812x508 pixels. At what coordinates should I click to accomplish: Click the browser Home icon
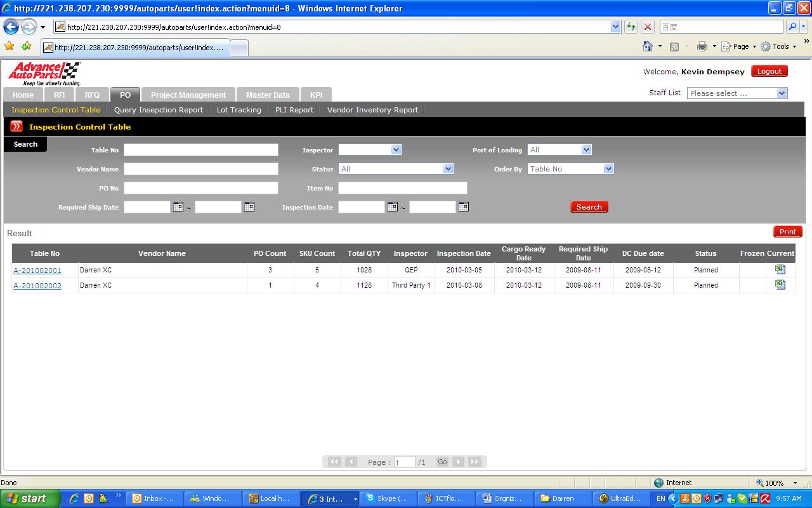[648, 46]
